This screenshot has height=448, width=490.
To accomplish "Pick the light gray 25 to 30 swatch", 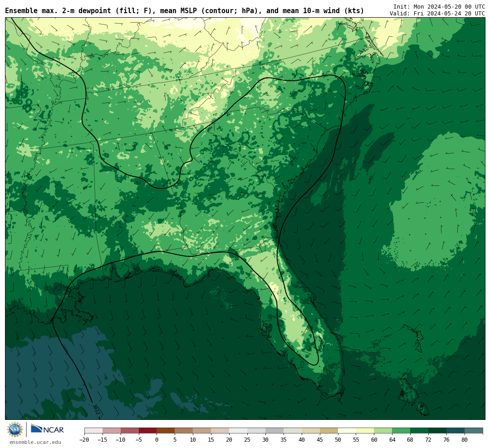I will 256,431.
